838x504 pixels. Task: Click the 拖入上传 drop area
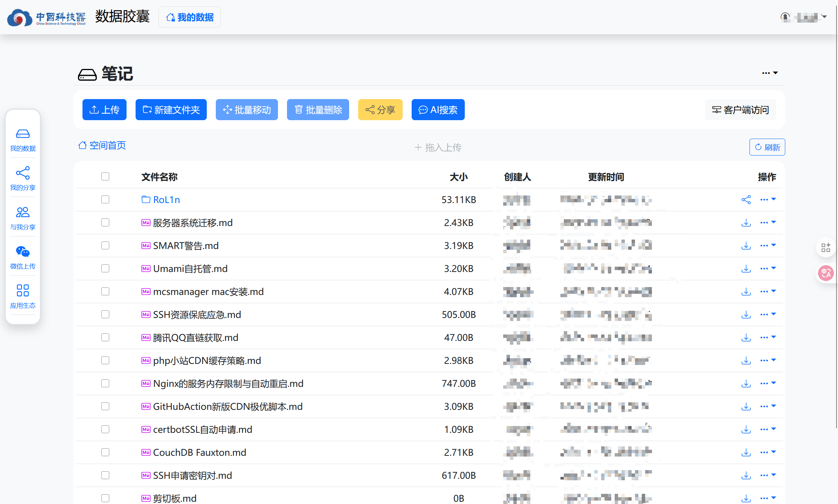coord(438,147)
